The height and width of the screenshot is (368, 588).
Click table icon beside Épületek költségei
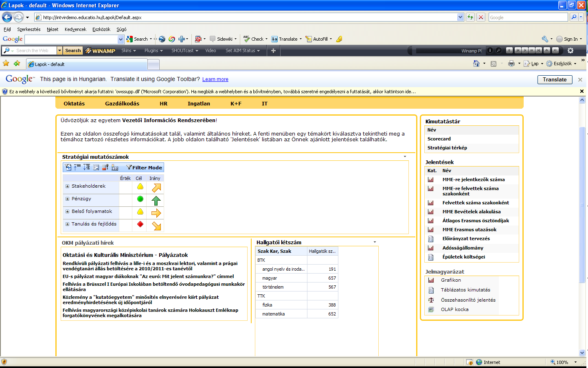click(x=430, y=257)
